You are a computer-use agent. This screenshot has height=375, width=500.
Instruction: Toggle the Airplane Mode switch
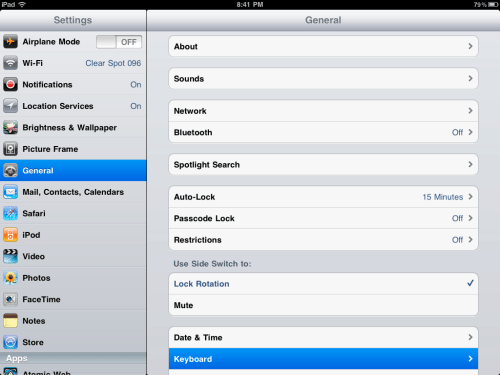click(119, 42)
